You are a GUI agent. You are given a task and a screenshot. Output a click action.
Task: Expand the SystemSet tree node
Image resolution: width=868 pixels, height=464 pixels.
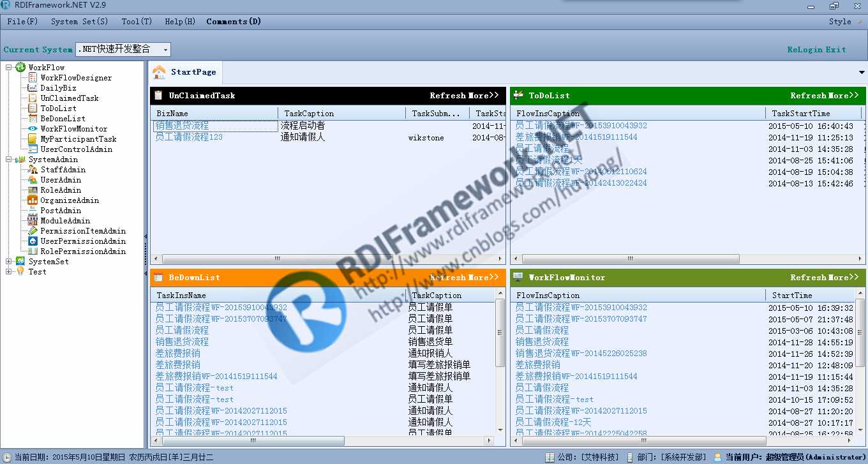tap(9, 262)
